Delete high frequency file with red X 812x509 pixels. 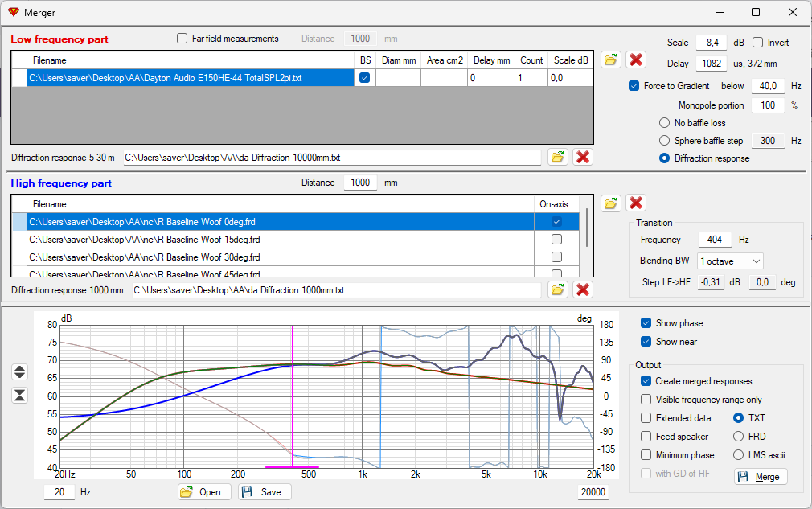[x=635, y=203]
